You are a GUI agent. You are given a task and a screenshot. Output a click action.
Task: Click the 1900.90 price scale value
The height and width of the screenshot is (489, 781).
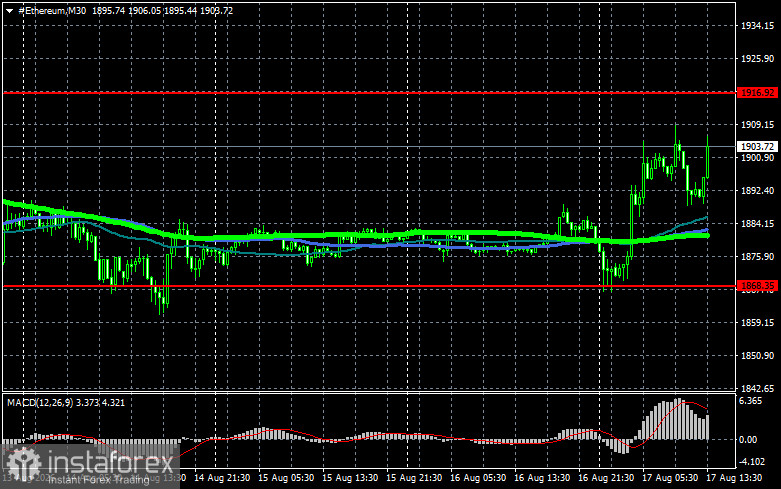[x=758, y=158]
